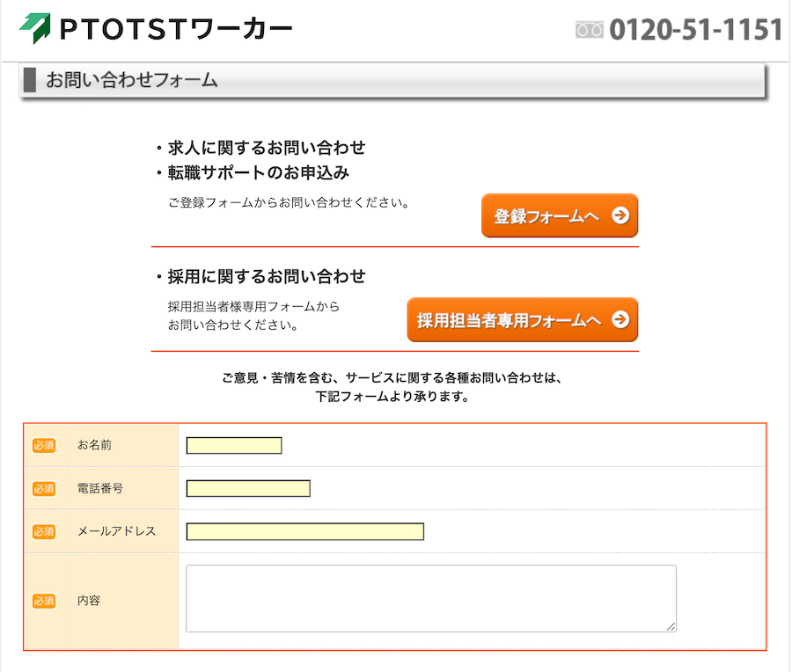Screen dimensions: 792x672
Task: Click the arrow icon on 採用担当者専用フォームへ button
Action: pyautogui.click(x=620, y=319)
